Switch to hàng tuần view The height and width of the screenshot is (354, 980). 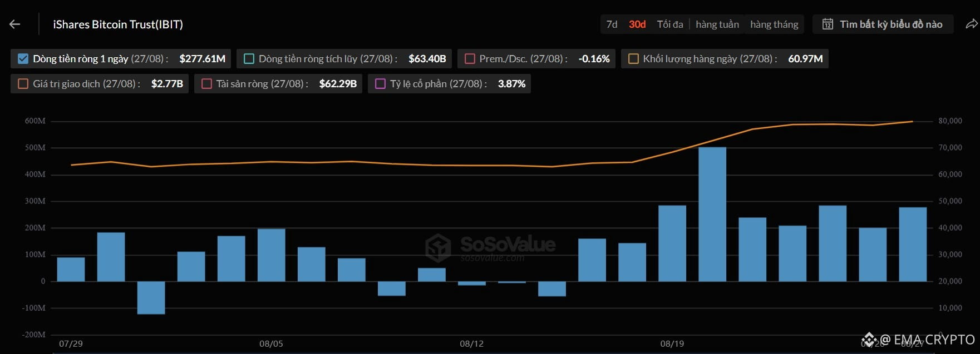point(717,24)
